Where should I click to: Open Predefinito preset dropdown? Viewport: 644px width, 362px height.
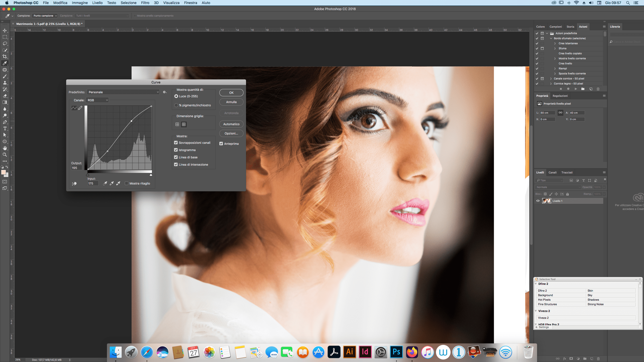(x=123, y=92)
